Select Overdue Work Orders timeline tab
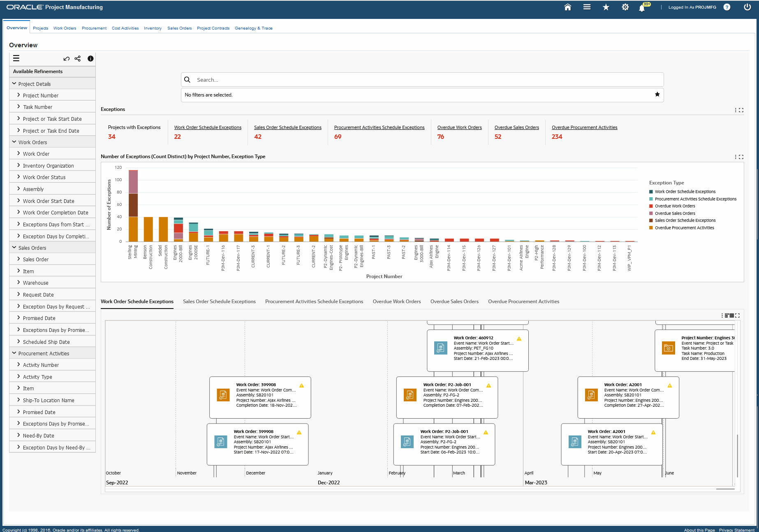This screenshot has width=759, height=532. click(x=397, y=302)
